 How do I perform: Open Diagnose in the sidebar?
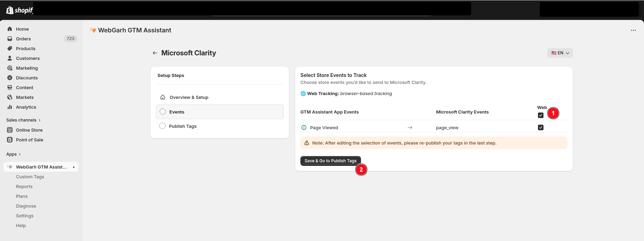tap(26, 206)
